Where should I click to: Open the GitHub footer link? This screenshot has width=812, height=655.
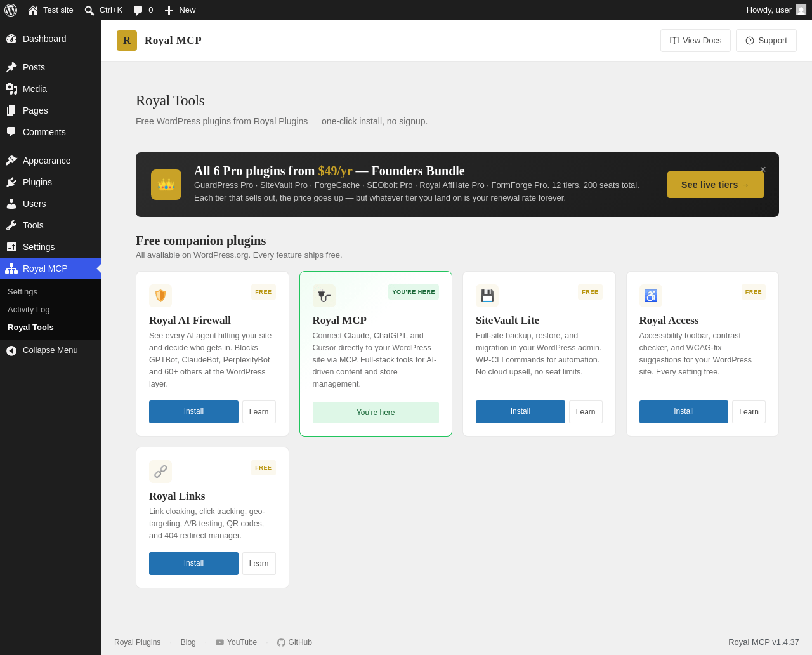(294, 642)
